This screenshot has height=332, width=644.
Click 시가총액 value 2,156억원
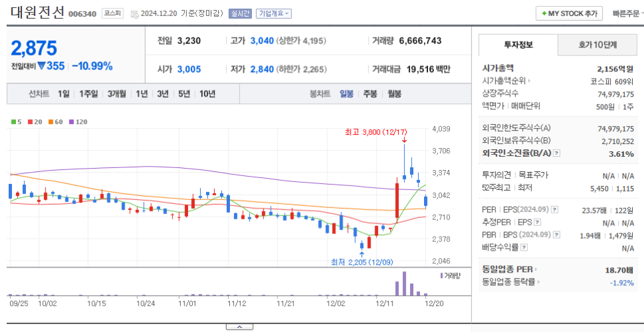(x=615, y=69)
